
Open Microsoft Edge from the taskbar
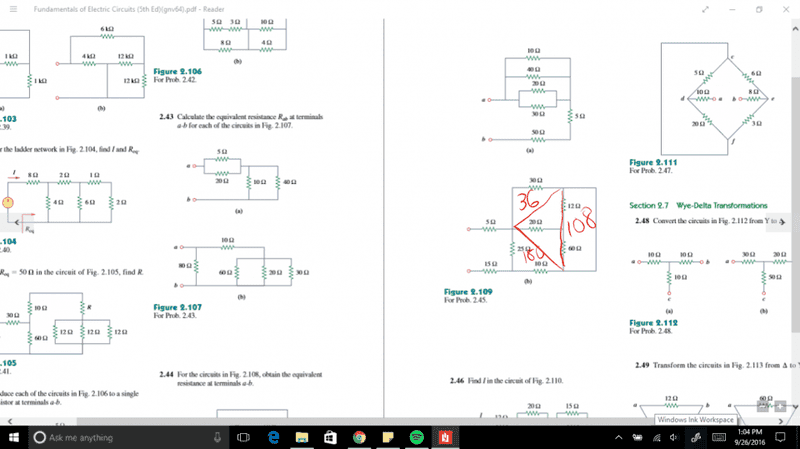[x=274, y=437]
